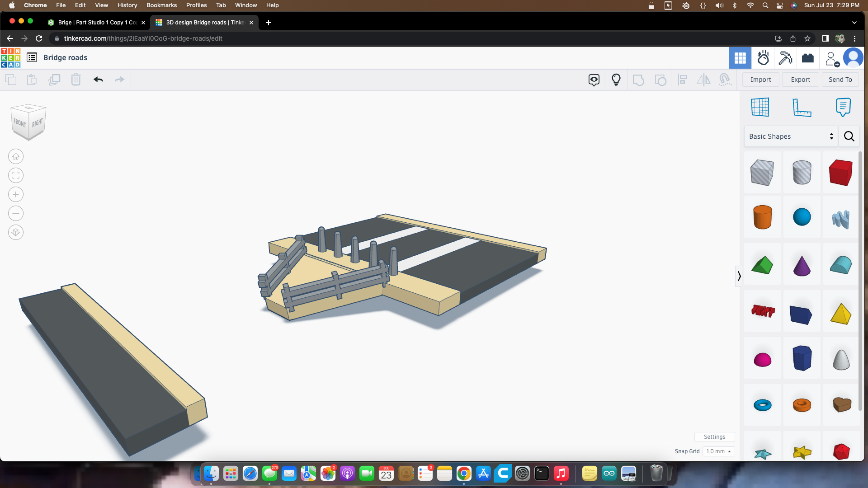Open the Basic Shapes dropdown
The height and width of the screenshot is (488, 868).
point(791,136)
